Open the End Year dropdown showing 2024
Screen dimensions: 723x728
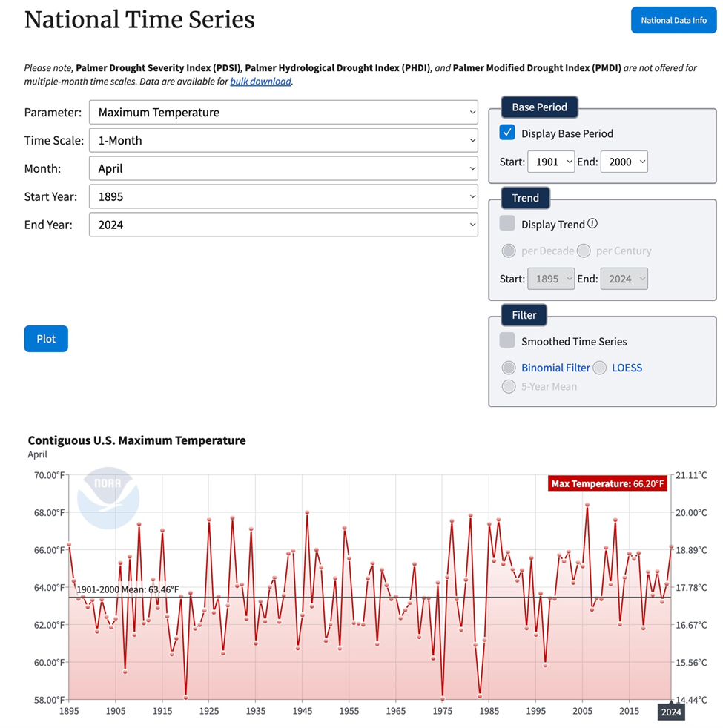(x=283, y=225)
